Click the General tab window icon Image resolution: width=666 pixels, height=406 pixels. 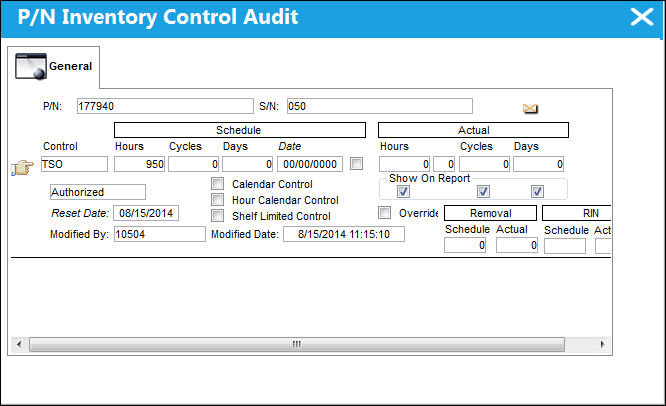31,66
